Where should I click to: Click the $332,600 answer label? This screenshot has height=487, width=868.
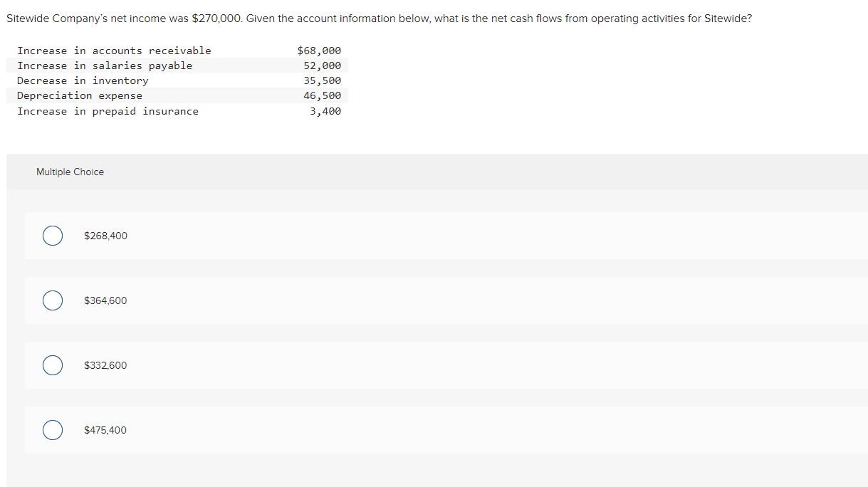105,365
